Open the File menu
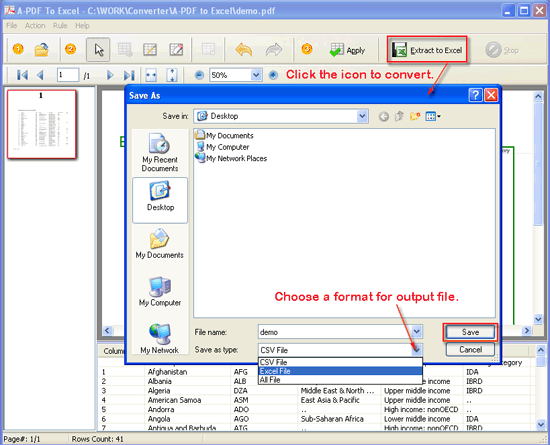550x445 pixels. point(11,26)
